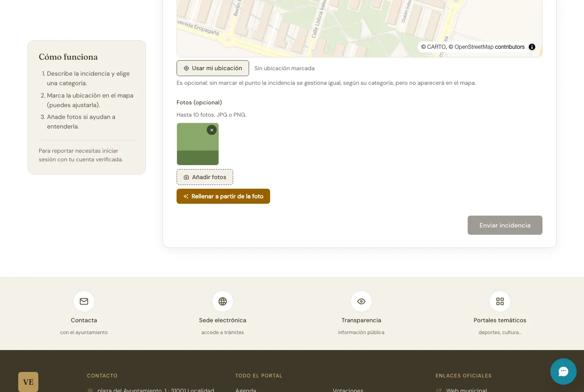
Task: Click the Transparencia eye icon
Action: (361, 301)
